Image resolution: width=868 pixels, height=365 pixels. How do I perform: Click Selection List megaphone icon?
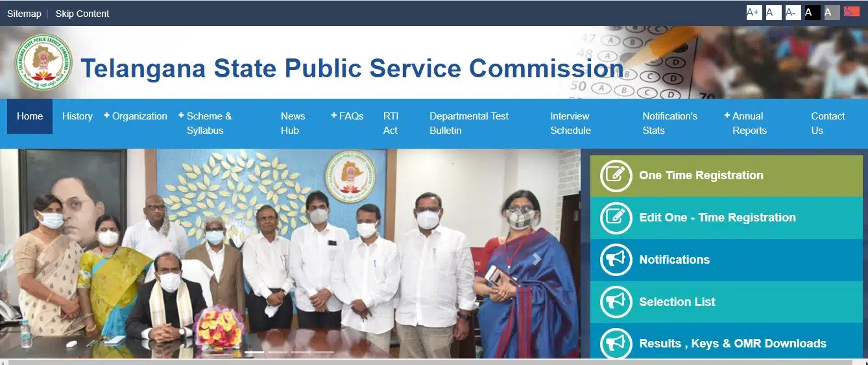pos(616,302)
